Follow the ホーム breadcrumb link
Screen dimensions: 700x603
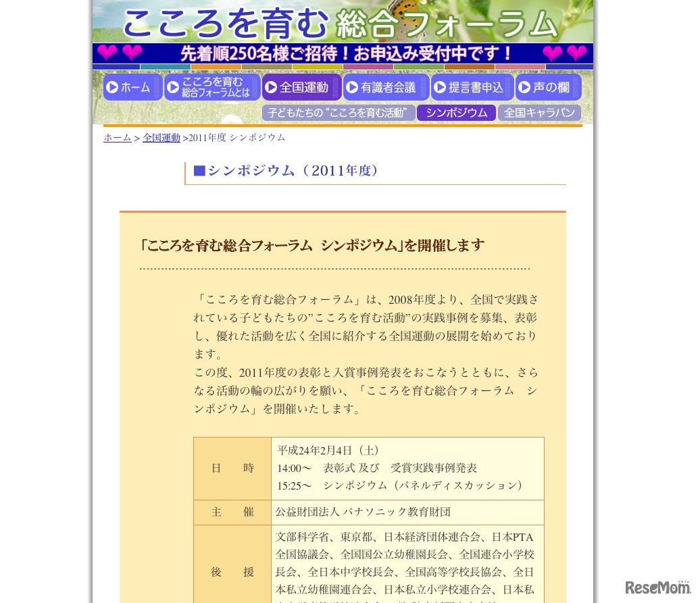(118, 137)
